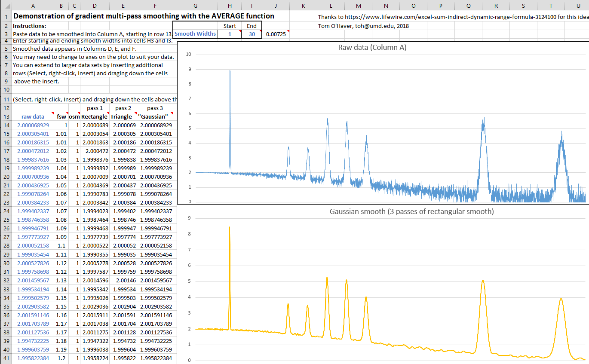The width and height of the screenshot is (589, 364).
Task: Click the "Gaussian smooth" chart title
Action: pos(411,211)
